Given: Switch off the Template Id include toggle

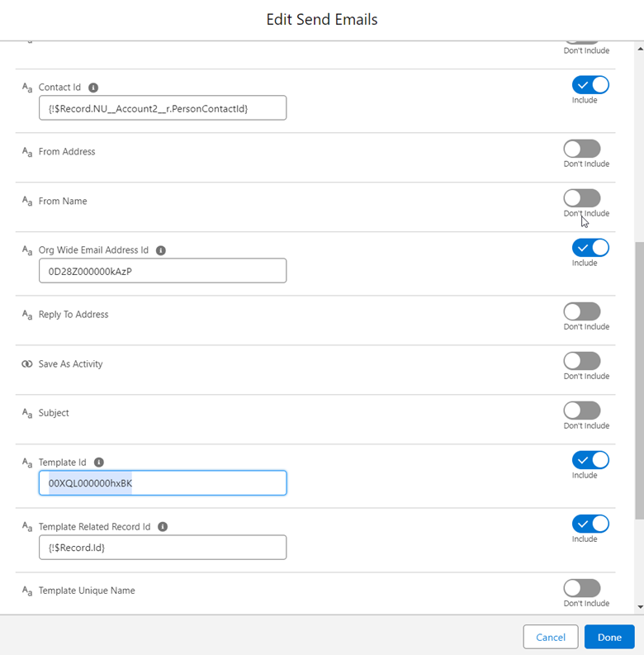Looking at the screenshot, I should pos(590,460).
